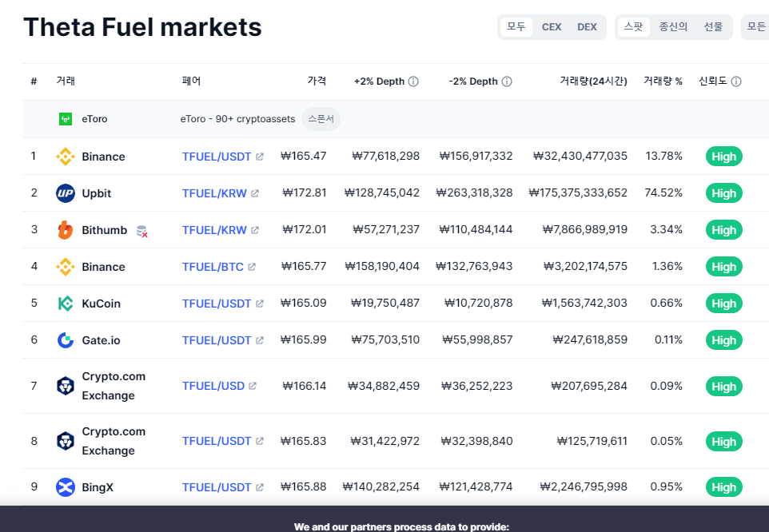Screen dimensions: 769x532
Task: Click external link icon for BingX TFUEL/USDT
Action: coord(260,487)
